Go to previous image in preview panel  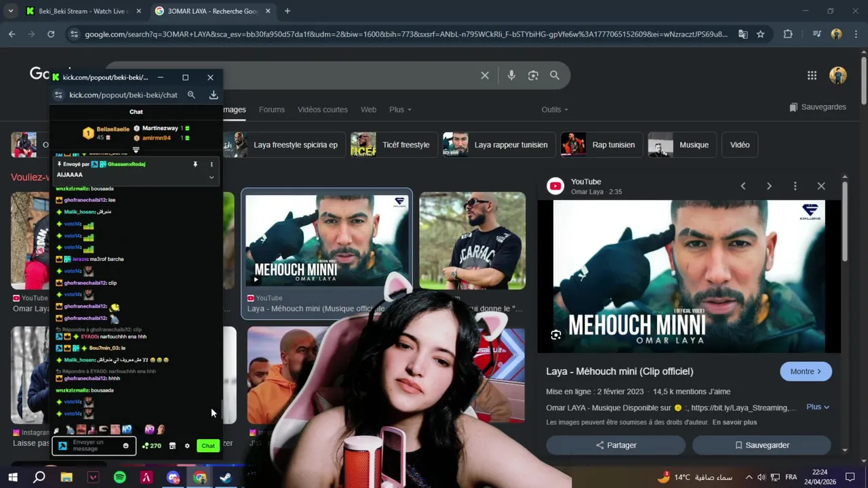tap(743, 186)
